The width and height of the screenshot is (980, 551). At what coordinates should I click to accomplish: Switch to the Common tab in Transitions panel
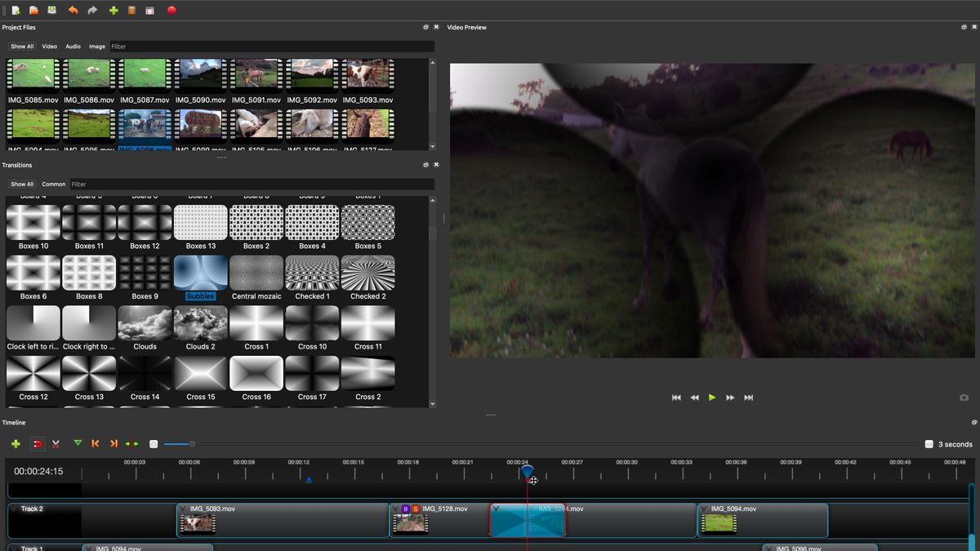click(53, 184)
